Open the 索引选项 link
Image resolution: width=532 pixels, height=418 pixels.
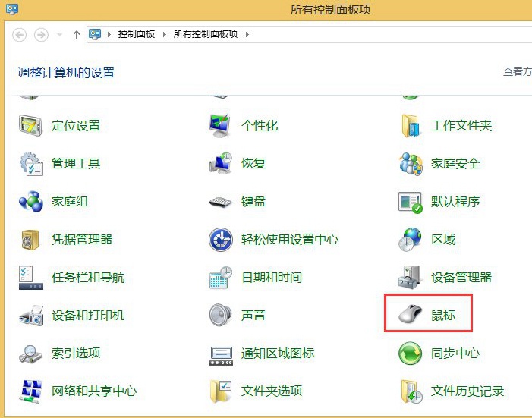pyautogui.click(x=76, y=354)
